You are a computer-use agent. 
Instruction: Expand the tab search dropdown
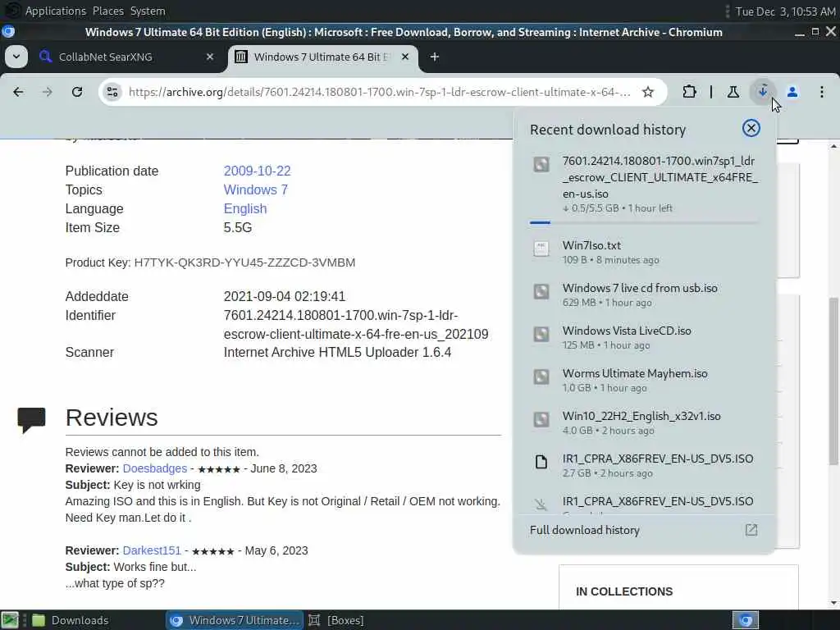[16, 57]
